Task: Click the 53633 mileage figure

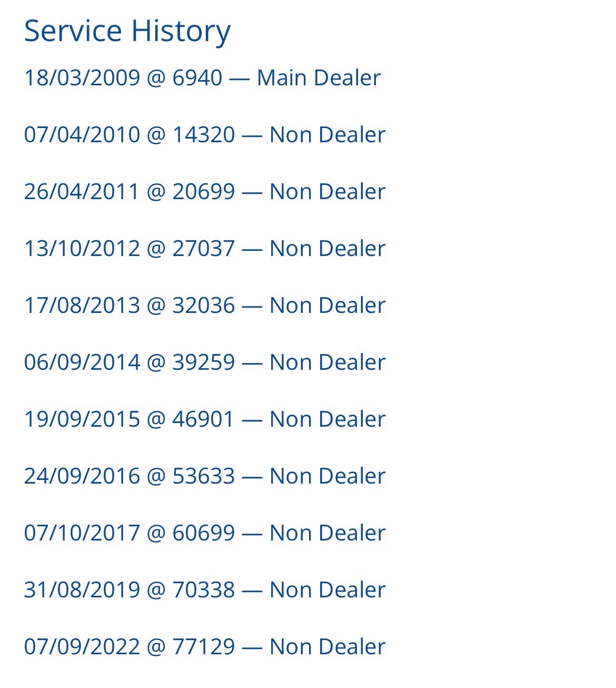Action: [204, 476]
